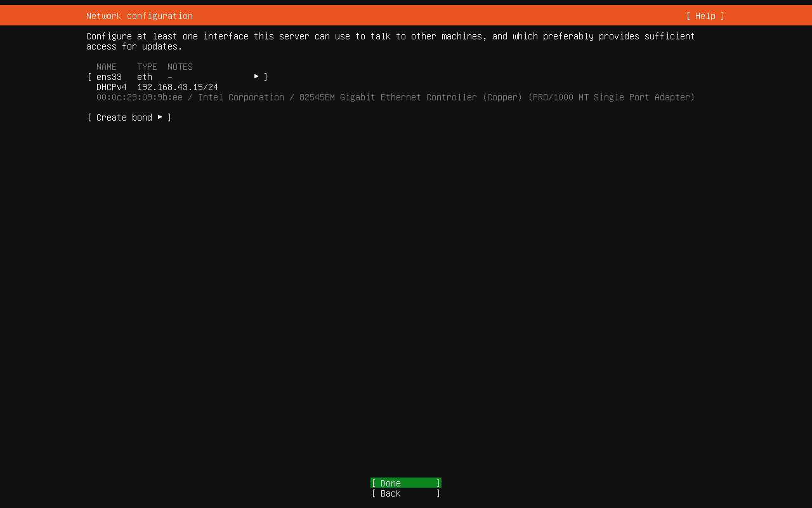This screenshot has width=812, height=508.
Task: Click the ens33 interface name
Action: 109,77
